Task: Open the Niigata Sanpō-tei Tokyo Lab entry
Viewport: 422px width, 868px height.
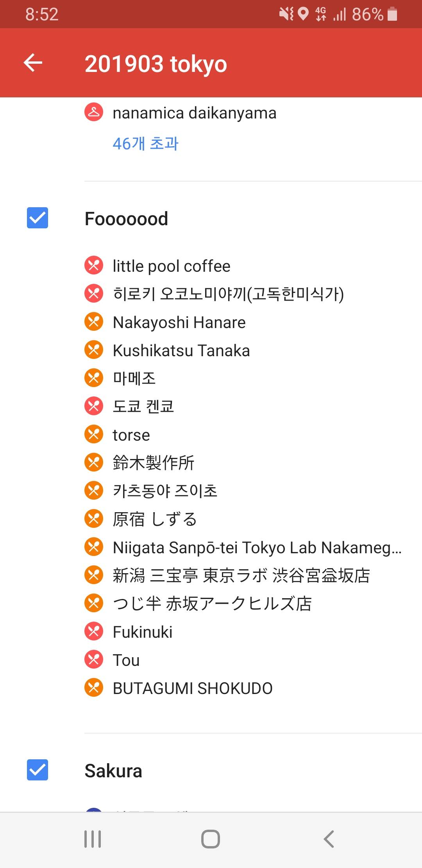Action: [257, 547]
